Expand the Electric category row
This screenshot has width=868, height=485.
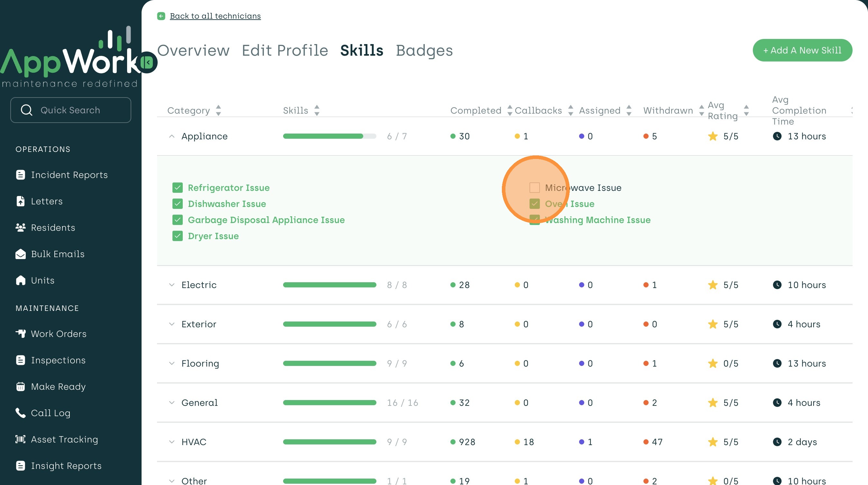pos(172,285)
